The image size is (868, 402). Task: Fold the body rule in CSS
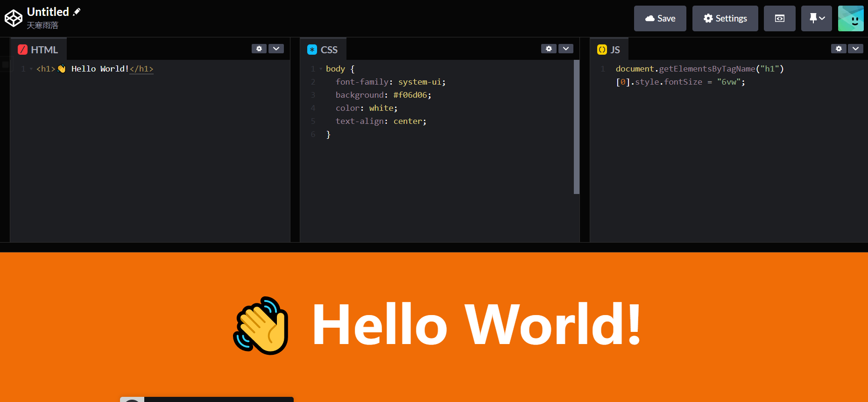click(321, 69)
